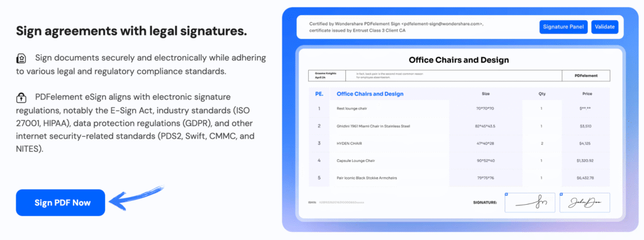Screen dimensions: 644x240
Task: Click the corner marker on the first signature box
Action: [x=506, y=195]
